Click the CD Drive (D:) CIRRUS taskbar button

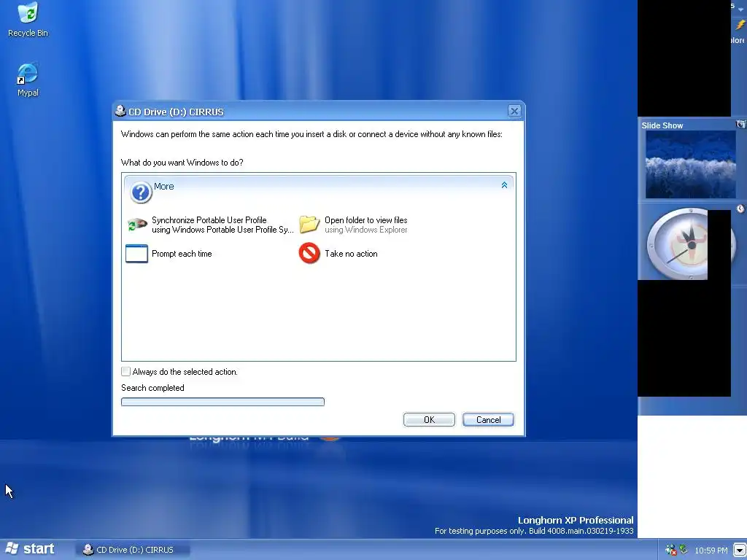pyautogui.click(x=133, y=550)
